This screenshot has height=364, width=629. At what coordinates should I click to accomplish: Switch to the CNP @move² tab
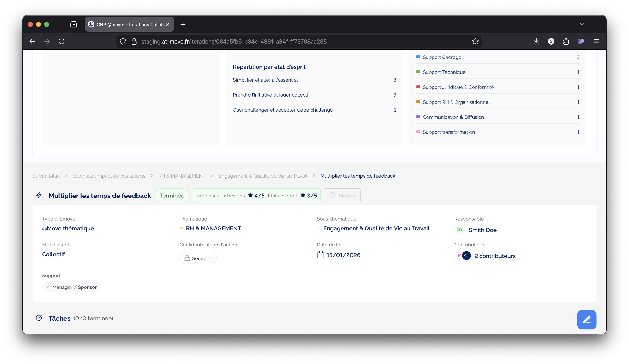(129, 25)
